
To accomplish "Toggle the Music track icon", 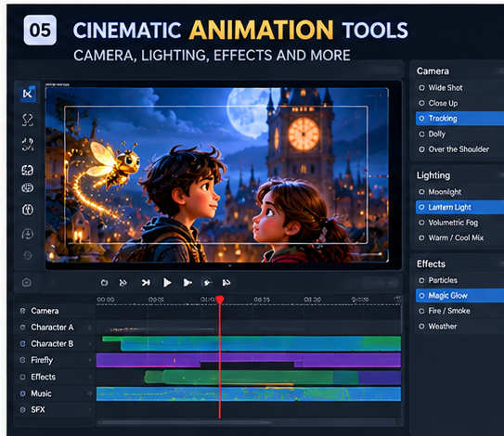I will point(22,393).
